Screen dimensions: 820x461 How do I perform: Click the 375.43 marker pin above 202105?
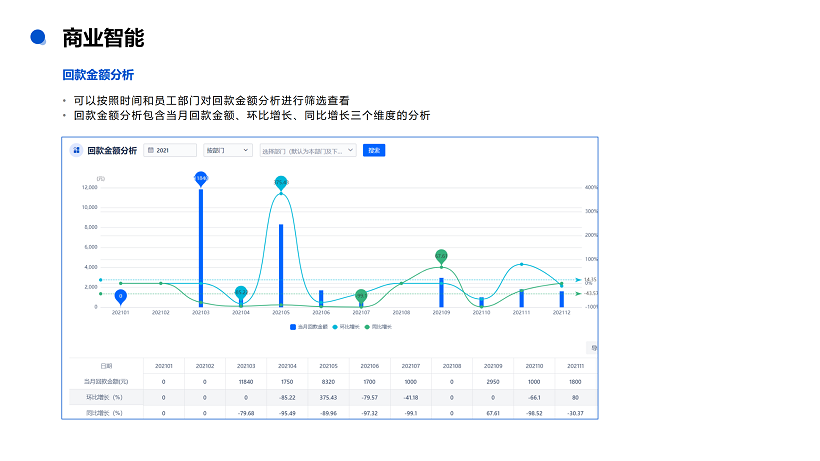pos(281,182)
